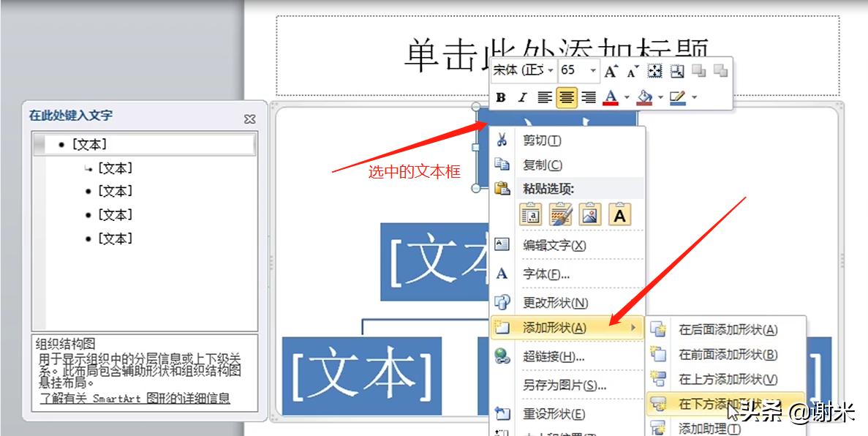Open the 添加形状 (Add Shape) submenu

tap(556, 329)
